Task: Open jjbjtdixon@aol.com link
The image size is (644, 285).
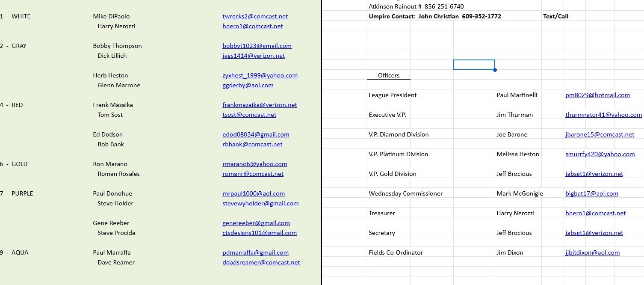Action: [592, 252]
